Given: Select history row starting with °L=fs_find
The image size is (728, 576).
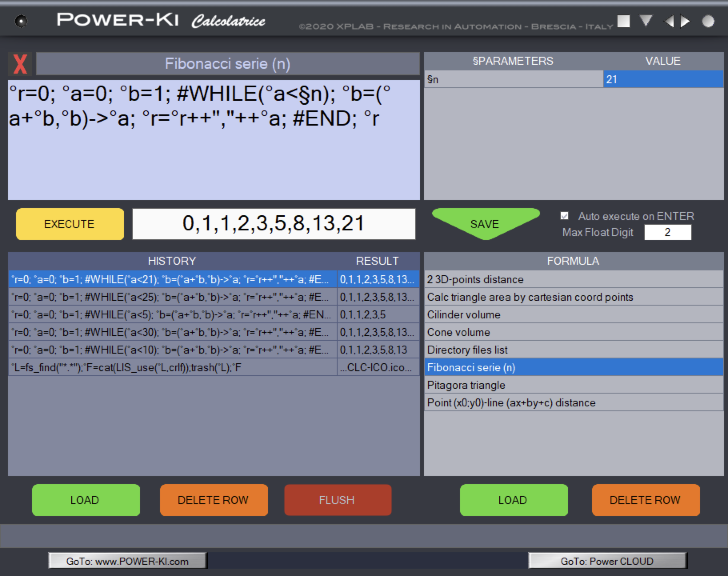Looking at the screenshot, I should click(172, 367).
